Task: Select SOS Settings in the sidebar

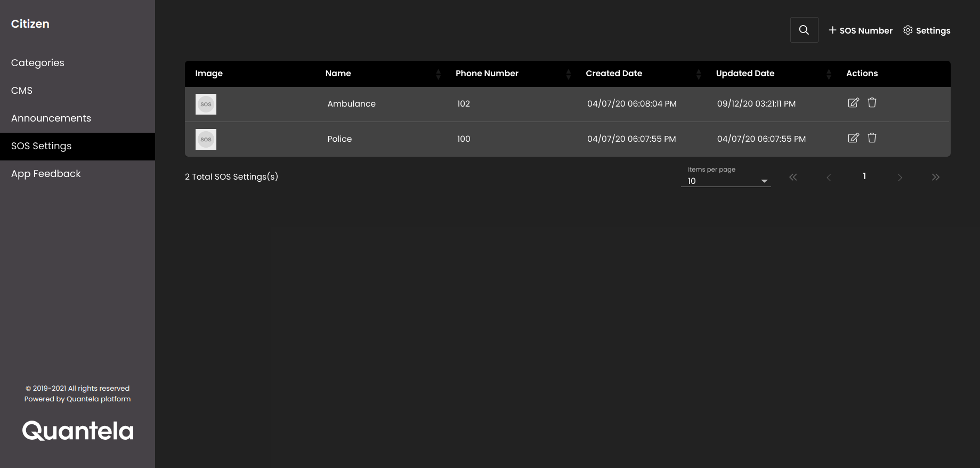Action: pyautogui.click(x=77, y=146)
